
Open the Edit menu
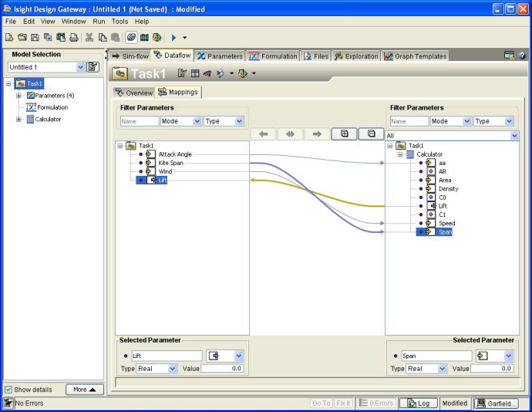tap(29, 22)
